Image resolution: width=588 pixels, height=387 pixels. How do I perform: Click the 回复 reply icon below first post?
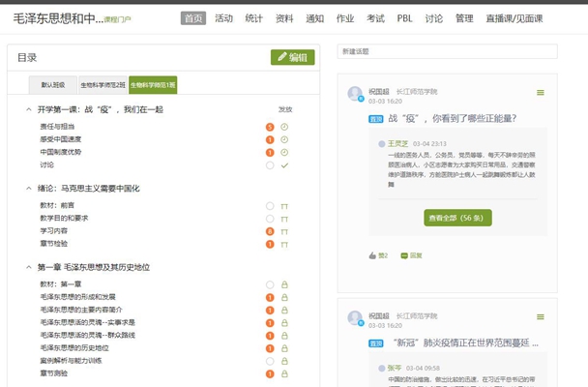click(404, 255)
